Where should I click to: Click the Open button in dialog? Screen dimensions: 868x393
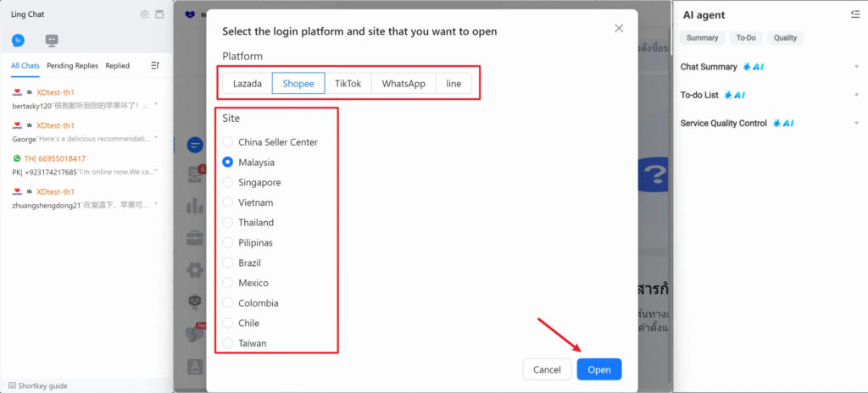pyautogui.click(x=599, y=370)
